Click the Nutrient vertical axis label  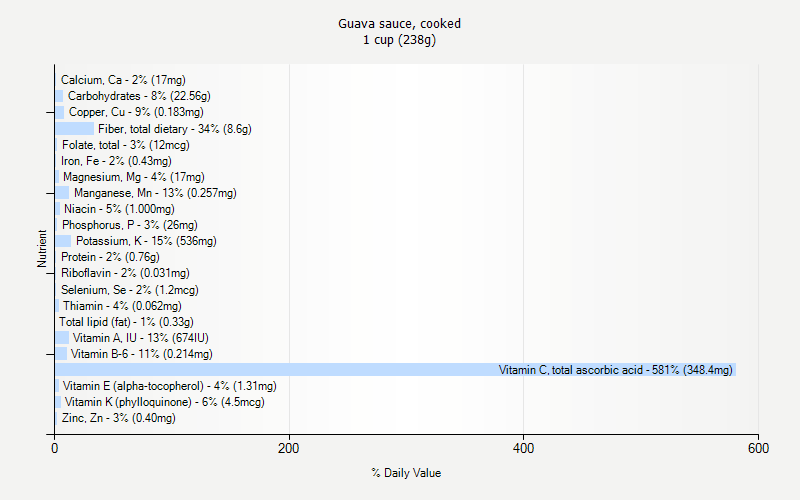coord(42,248)
